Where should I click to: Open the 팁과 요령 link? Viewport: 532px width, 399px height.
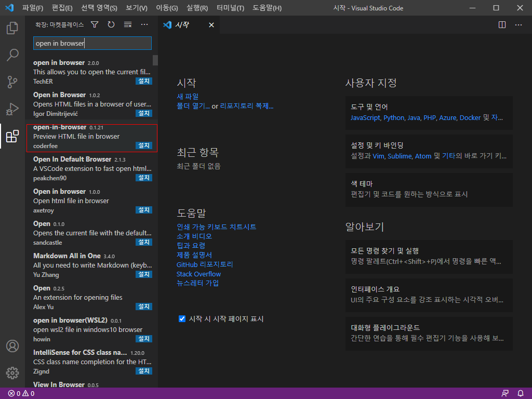(191, 245)
